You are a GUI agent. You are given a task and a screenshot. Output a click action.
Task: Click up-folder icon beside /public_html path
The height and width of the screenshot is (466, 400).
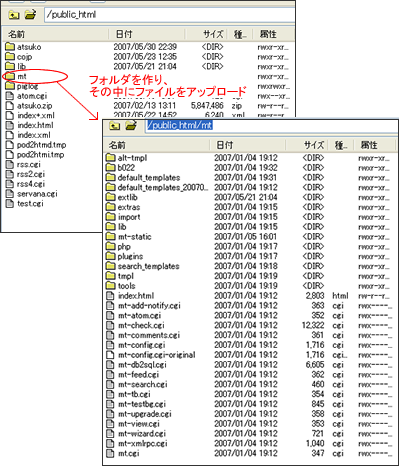pyautogui.click(x=14, y=15)
